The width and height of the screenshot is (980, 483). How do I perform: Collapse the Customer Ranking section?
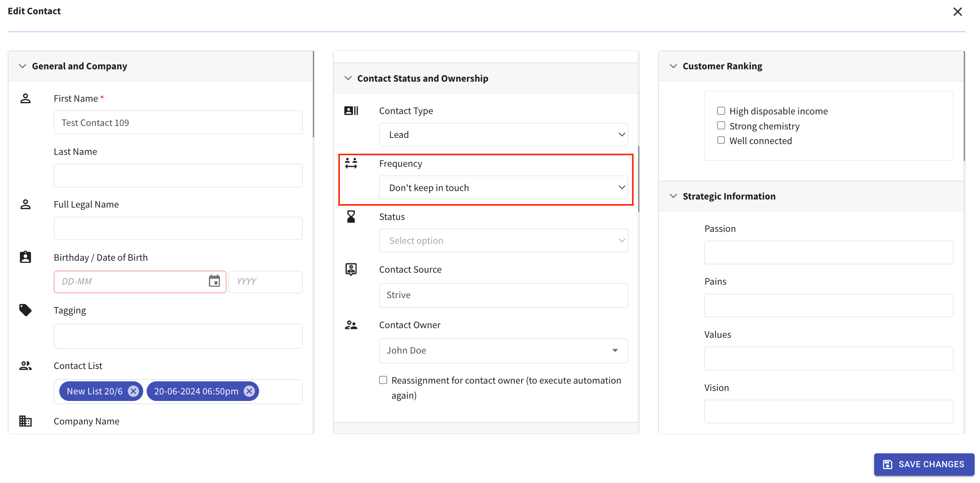click(674, 65)
